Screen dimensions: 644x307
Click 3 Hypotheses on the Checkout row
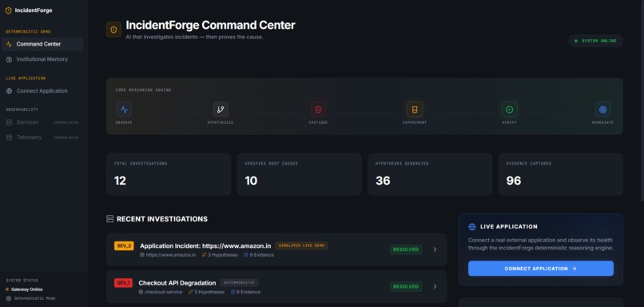[209, 292]
